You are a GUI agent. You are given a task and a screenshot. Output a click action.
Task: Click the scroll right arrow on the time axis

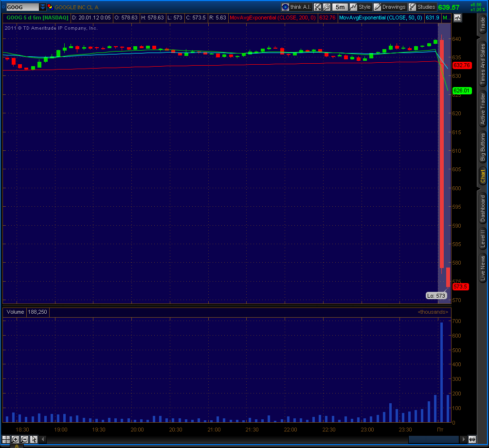[x=463, y=439]
